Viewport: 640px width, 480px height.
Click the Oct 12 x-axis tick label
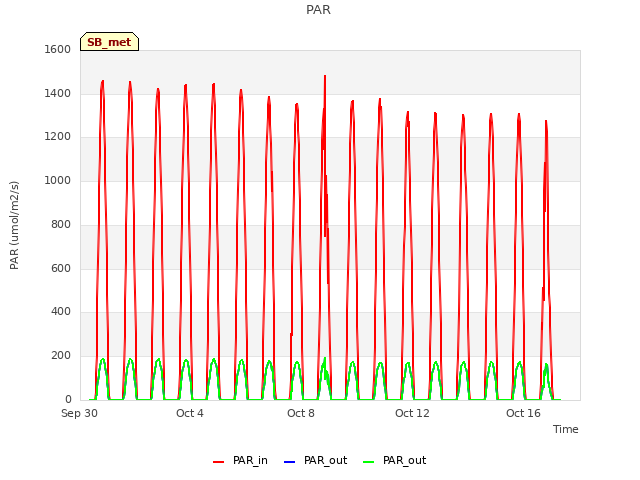(412, 413)
